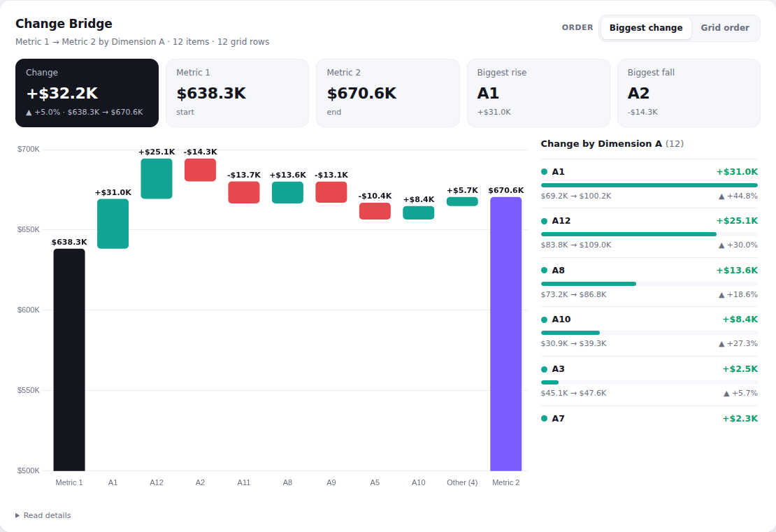
Task: Select the A12 row in change list
Action: 649,233
